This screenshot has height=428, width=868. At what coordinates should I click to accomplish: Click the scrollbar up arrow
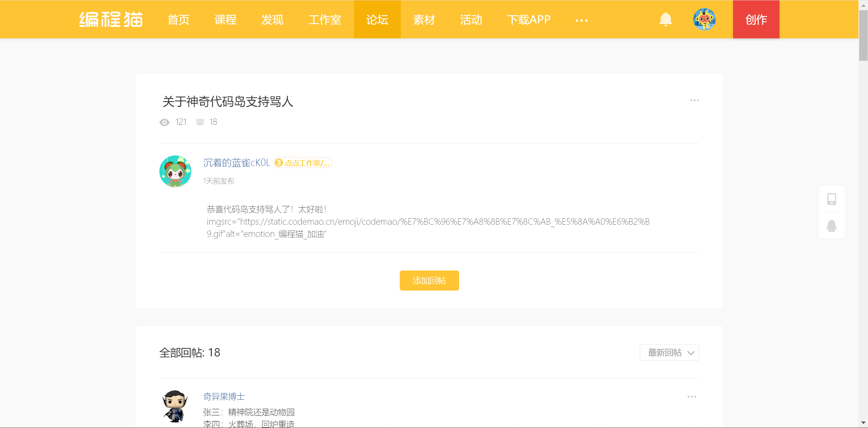(863, 5)
